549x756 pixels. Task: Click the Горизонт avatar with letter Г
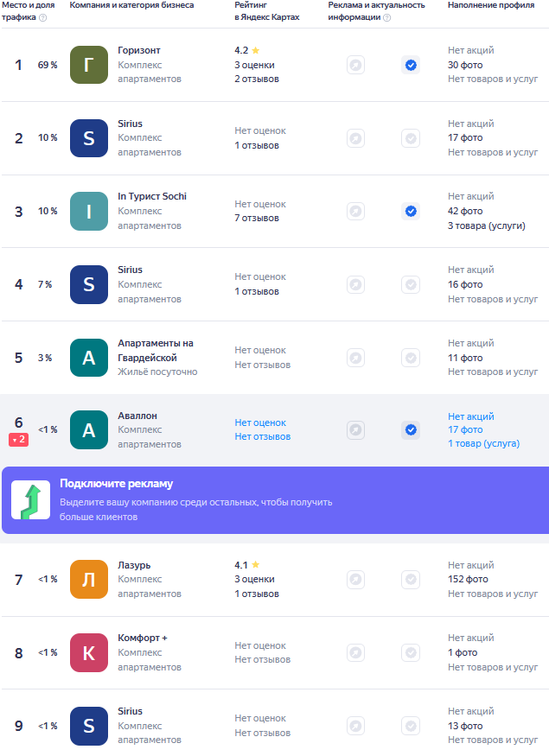(89, 65)
